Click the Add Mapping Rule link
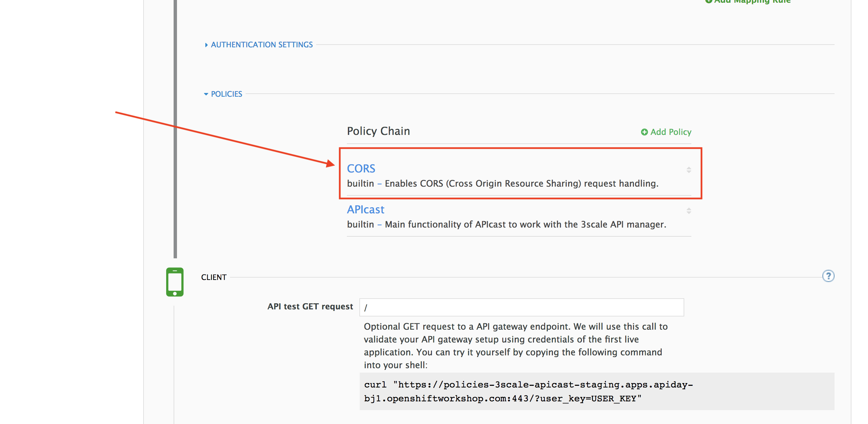Image resolution: width=868 pixels, height=424 pixels. coord(748,1)
